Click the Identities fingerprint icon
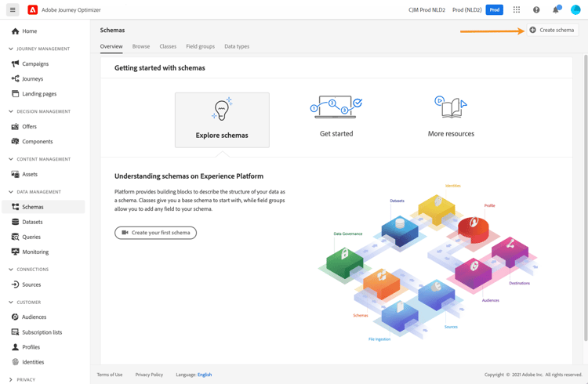Image resolution: width=588 pixels, height=384 pixels. 15,362
